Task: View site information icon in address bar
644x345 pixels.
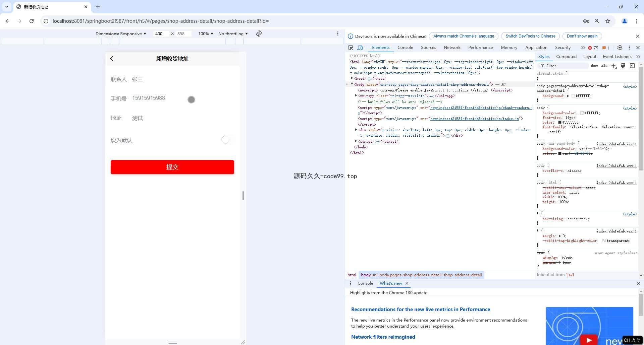Action: pyautogui.click(x=46, y=21)
